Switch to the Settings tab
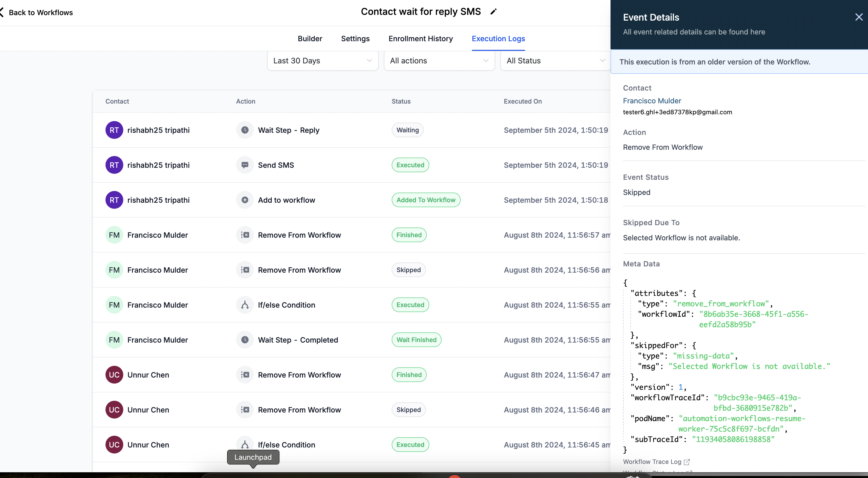This screenshot has height=478, width=868. coord(355,39)
